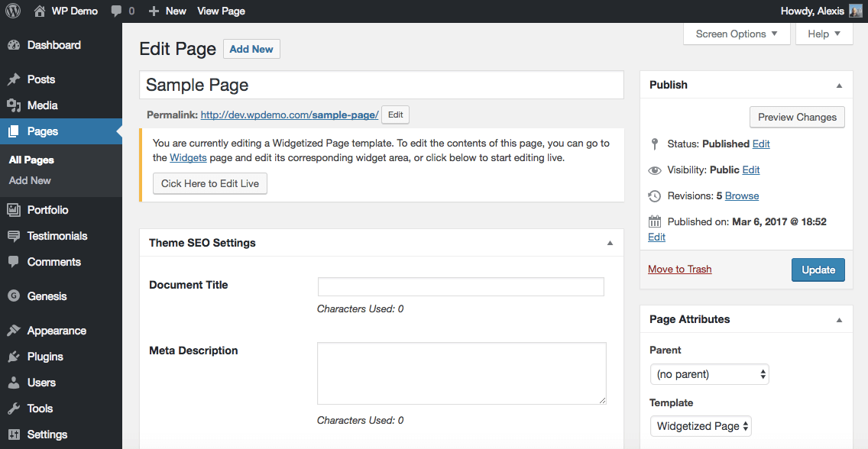This screenshot has height=449, width=868.
Task: Open the Dashboard menu item
Action: [x=53, y=45]
